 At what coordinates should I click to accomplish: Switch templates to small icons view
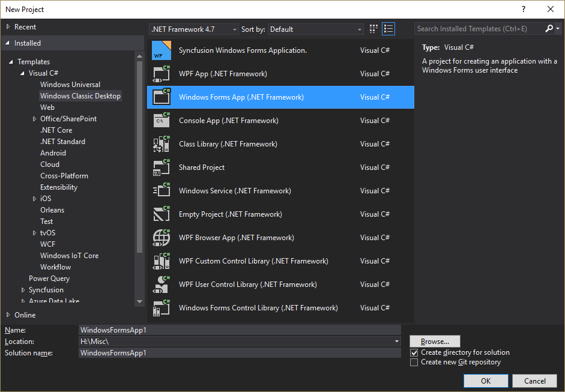[373, 29]
